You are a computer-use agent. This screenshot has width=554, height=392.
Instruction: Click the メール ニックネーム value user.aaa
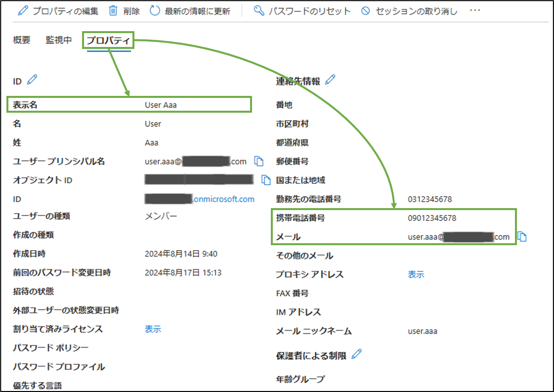coord(423,331)
